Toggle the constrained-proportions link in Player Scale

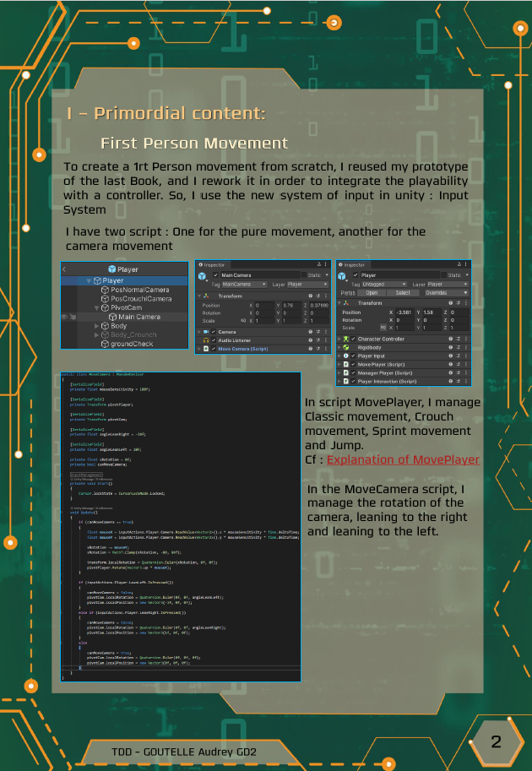[383, 328]
